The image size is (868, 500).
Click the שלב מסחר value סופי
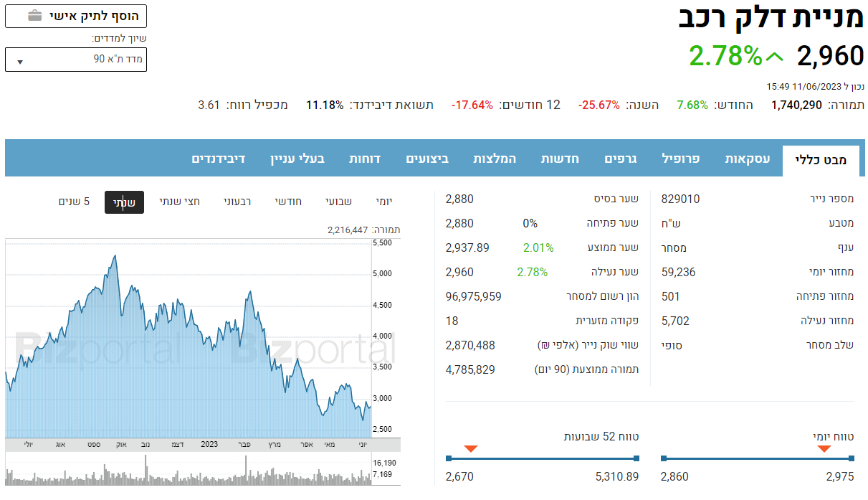tap(671, 345)
